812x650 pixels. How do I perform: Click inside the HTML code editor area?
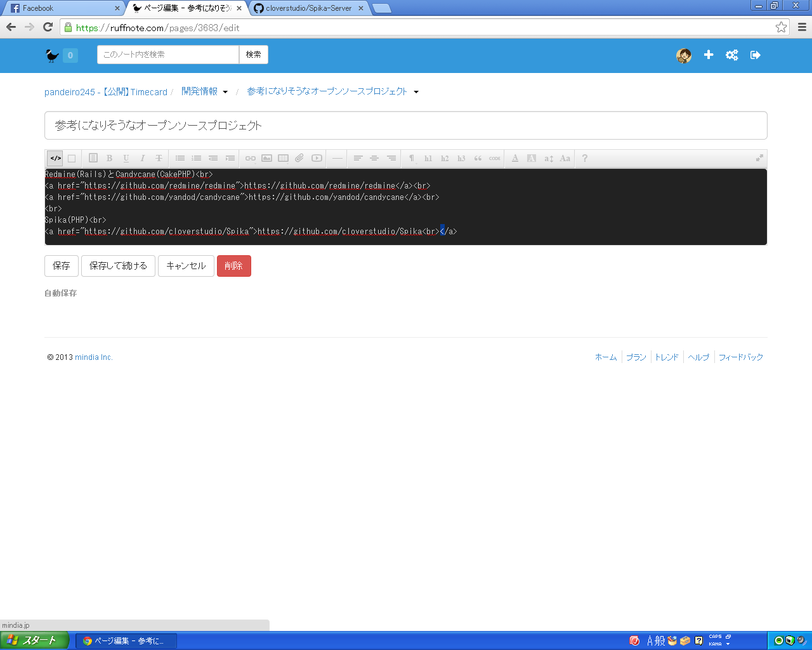pyautogui.click(x=406, y=207)
